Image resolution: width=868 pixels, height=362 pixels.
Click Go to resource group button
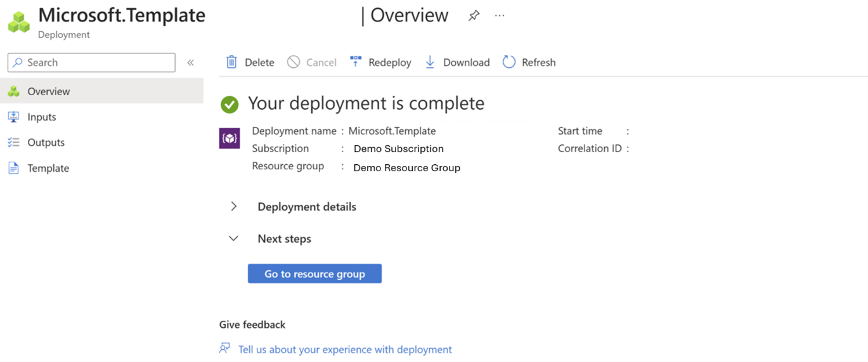314,273
